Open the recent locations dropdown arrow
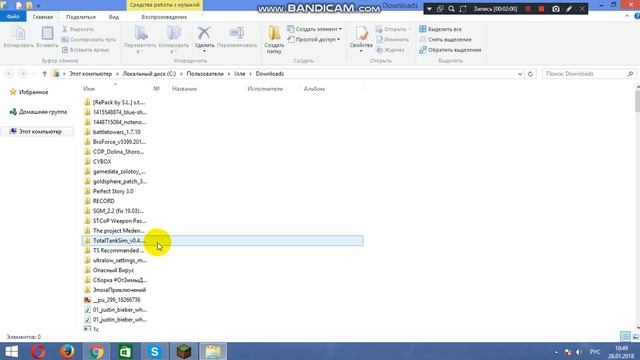640x360 pixels. (33, 74)
